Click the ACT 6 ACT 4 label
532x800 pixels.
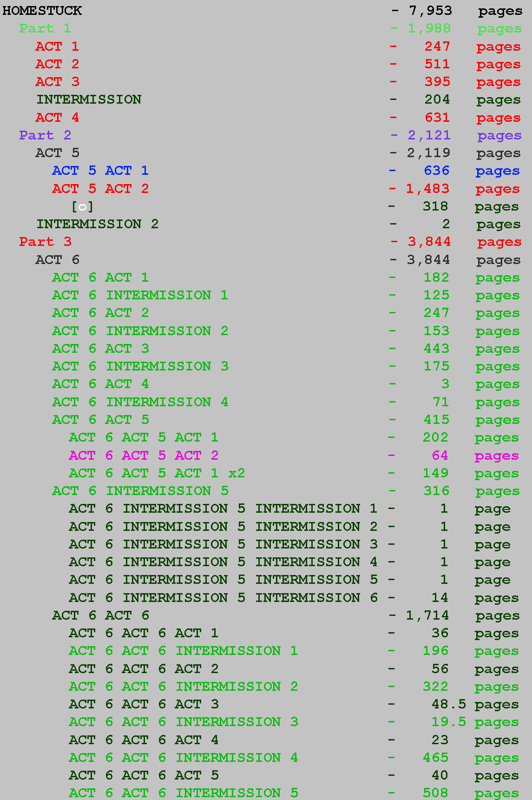click(x=100, y=384)
